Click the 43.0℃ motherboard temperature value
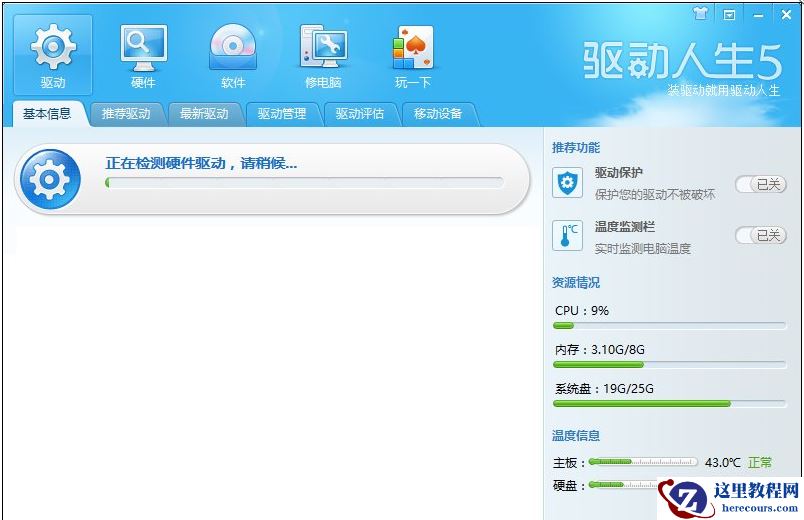 (x=722, y=463)
